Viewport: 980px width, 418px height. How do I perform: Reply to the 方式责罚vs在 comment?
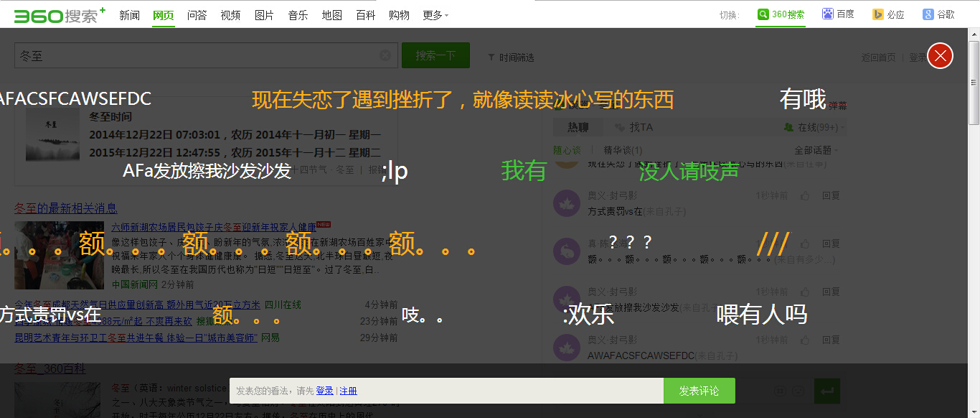(831, 195)
